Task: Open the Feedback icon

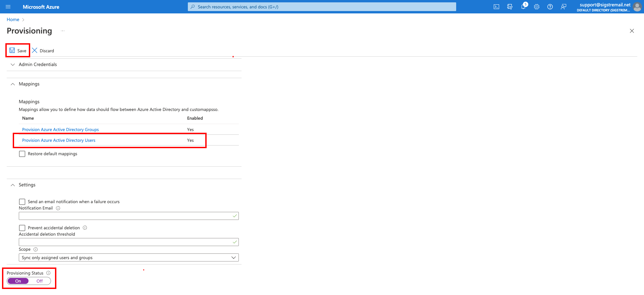Action: (x=563, y=7)
